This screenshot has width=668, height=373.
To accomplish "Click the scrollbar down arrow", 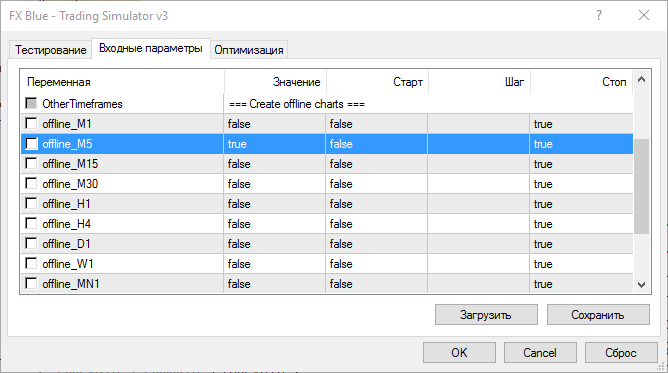I will [642, 285].
